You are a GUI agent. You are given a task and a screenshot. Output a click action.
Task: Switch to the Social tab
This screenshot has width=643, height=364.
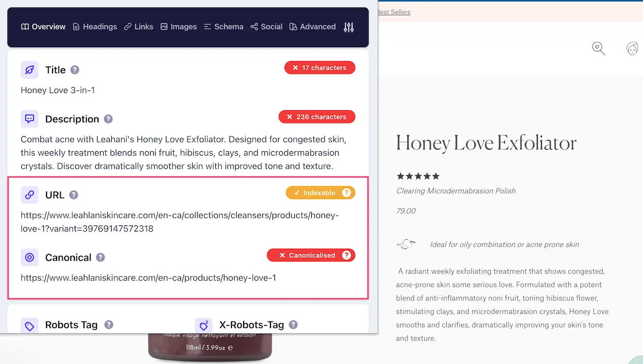266,27
